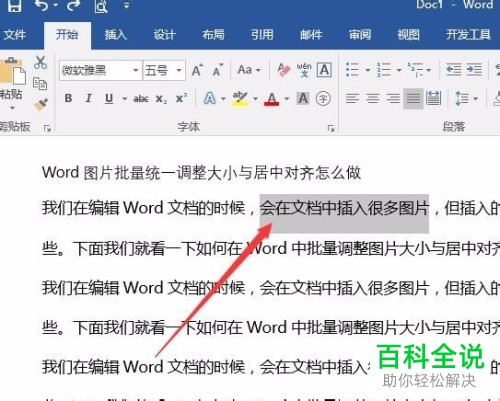Switch to the 视图 tab

point(408,35)
